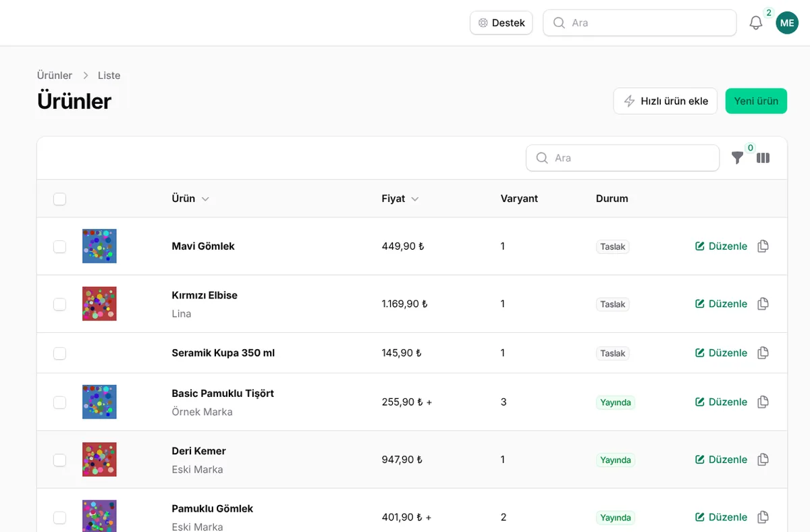Viewport: 810px width, 532px height.
Task: Click the Taslak badge for Mavi Gömlek
Action: (613, 247)
